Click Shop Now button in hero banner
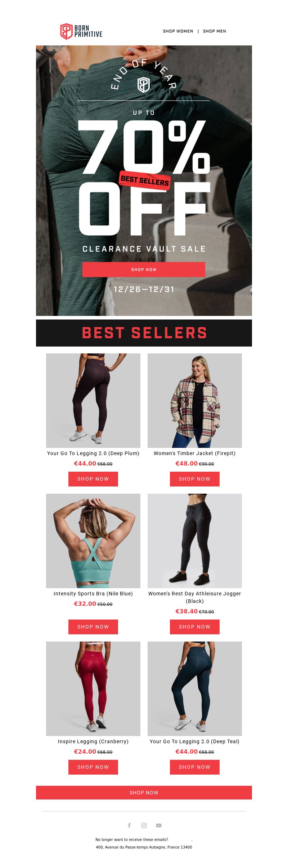This screenshot has height=868, width=288. click(144, 269)
